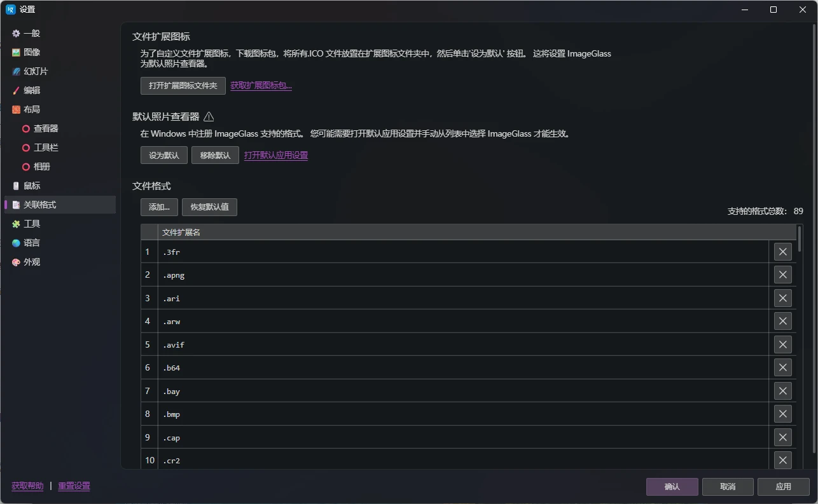The height and width of the screenshot is (504, 818).
Task: Remove the .apng extension row
Action: coord(782,275)
